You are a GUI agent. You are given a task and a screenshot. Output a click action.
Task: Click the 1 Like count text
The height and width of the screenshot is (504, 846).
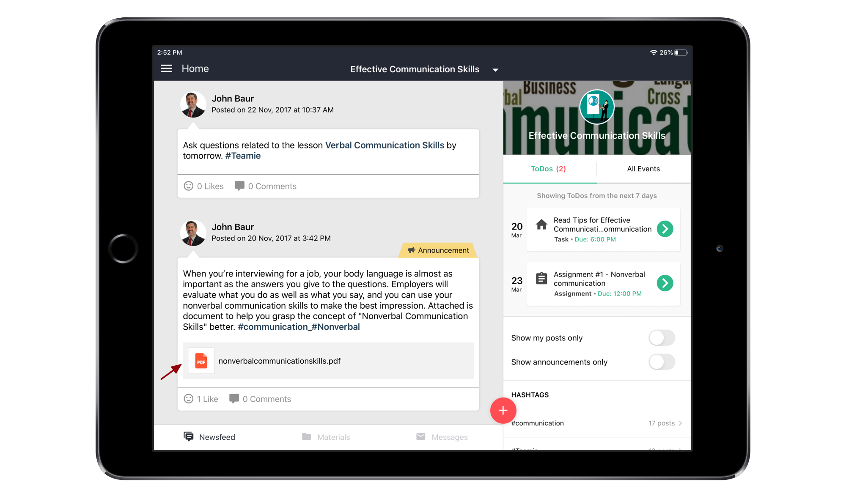(x=207, y=399)
